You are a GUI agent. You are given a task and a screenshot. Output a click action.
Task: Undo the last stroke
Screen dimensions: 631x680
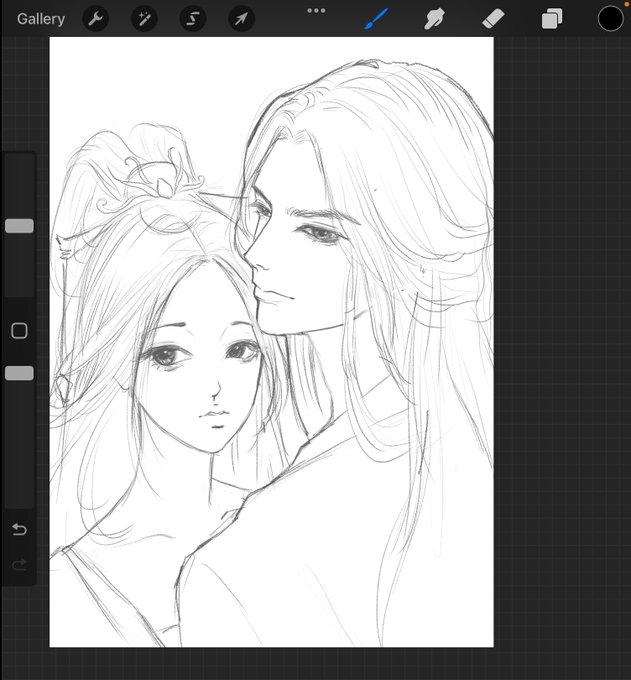click(19, 529)
